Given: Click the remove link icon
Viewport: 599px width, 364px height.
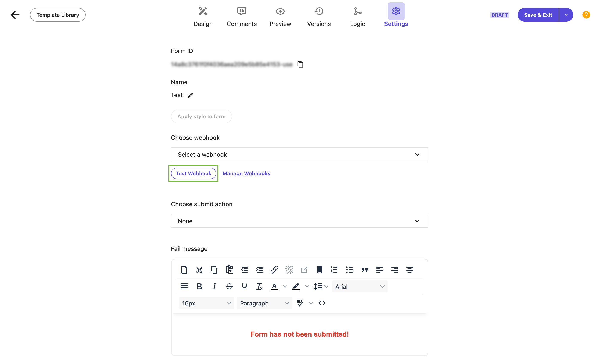Looking at the screenshot, I should point(289,269).
